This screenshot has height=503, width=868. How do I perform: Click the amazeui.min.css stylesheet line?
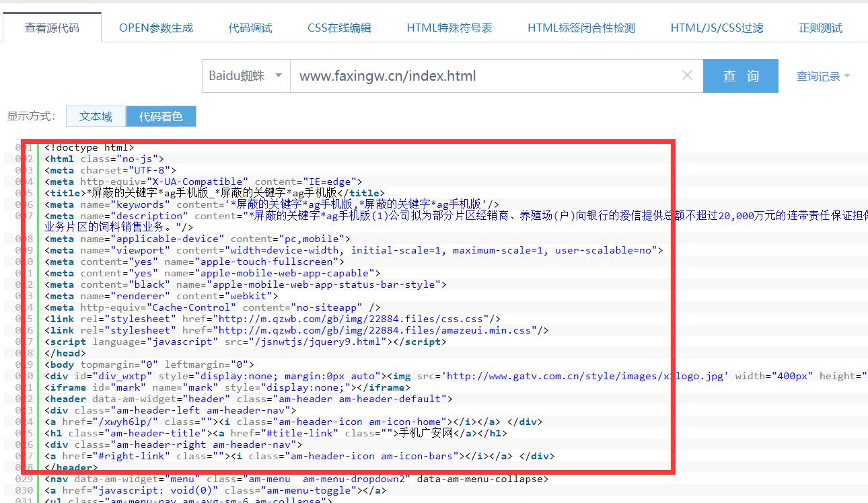click(x=297, y=330)
